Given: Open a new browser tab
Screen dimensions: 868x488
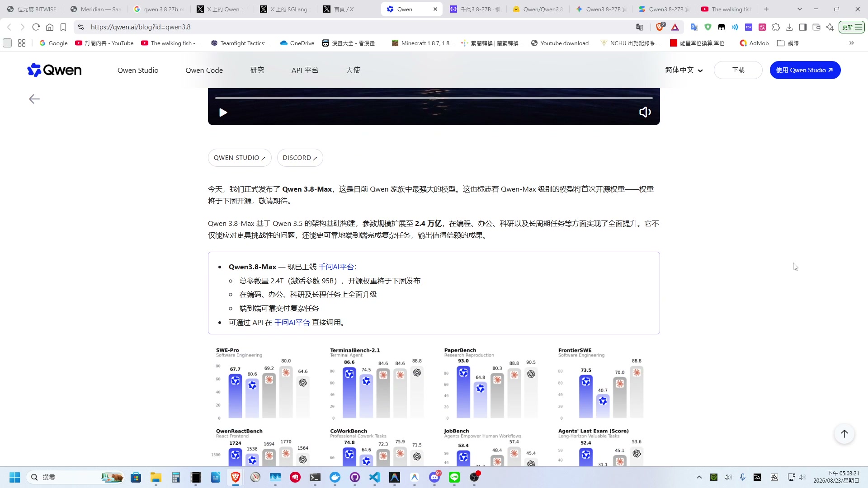Looking at the screenshot, I should point(766,9).
